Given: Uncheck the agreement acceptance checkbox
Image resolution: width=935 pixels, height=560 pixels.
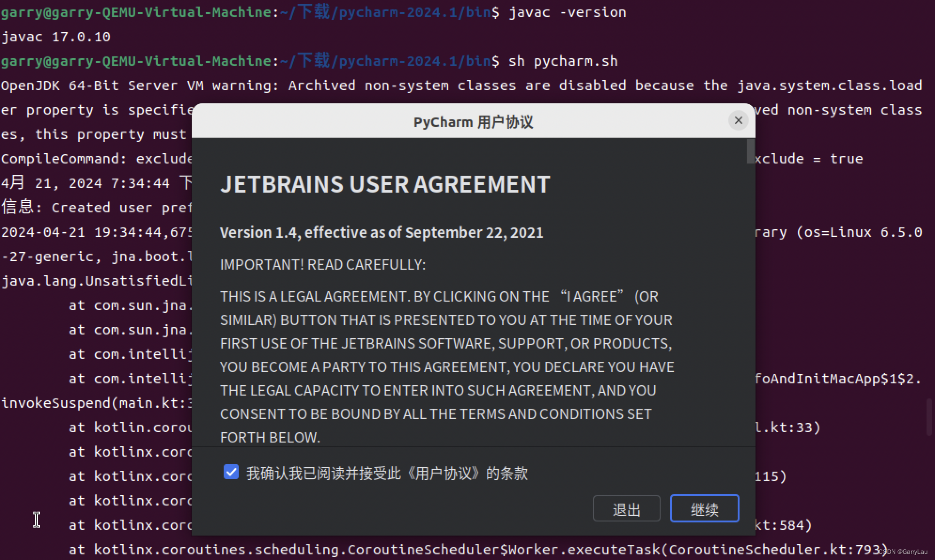Looking at the screenshot, I should point(231,472).
